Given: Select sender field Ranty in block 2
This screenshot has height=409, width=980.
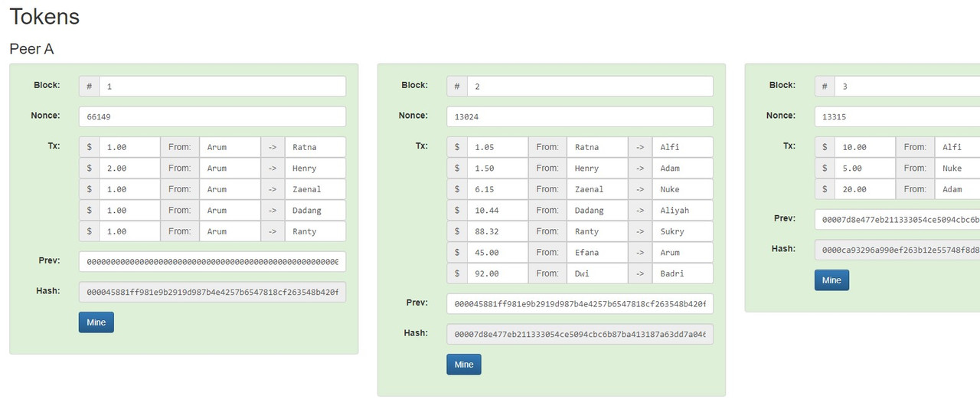Looking at the screenshot, I should [598, 231].
